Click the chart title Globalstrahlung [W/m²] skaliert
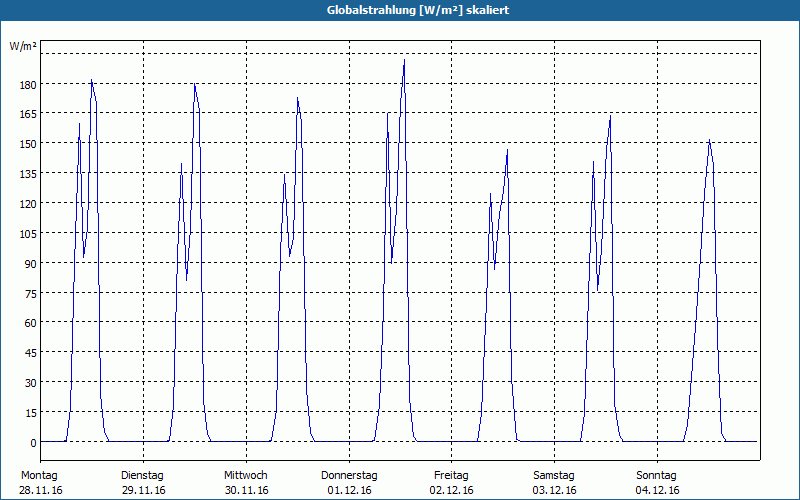800x500 pixels. point(418,10)
